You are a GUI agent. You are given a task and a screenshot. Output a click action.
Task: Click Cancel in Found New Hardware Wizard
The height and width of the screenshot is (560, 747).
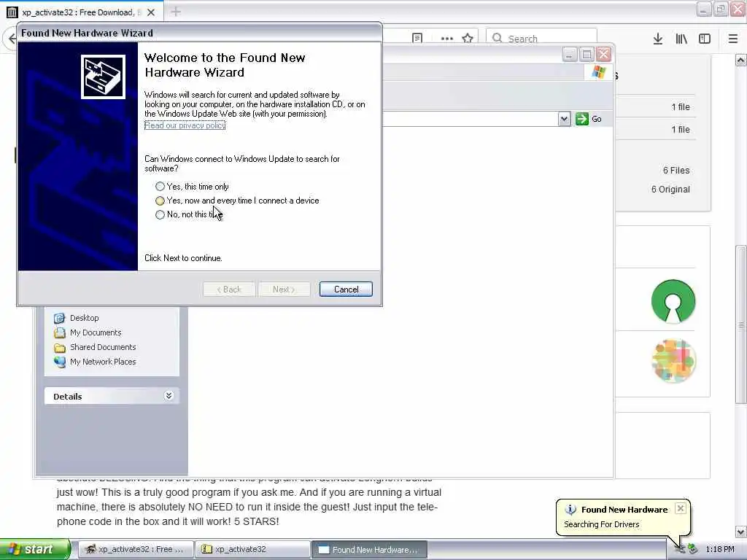point(346,289)
